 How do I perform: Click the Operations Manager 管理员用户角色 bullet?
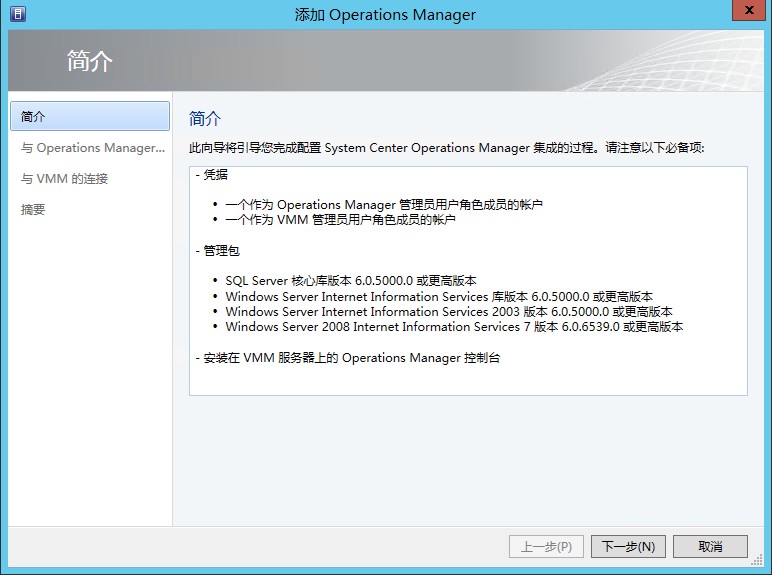(384, 204)
